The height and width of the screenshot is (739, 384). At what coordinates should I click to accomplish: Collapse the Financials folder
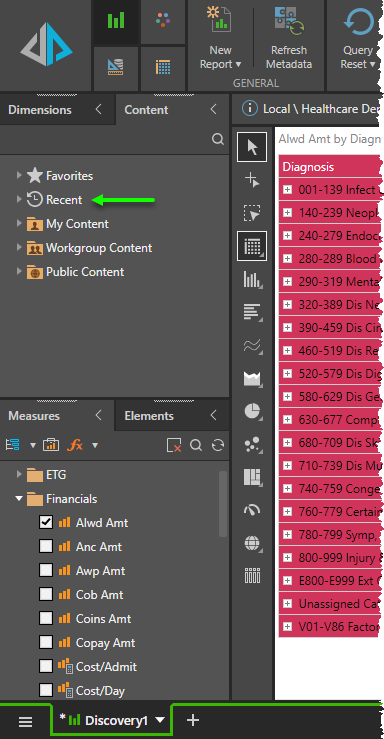pos(19,498)
